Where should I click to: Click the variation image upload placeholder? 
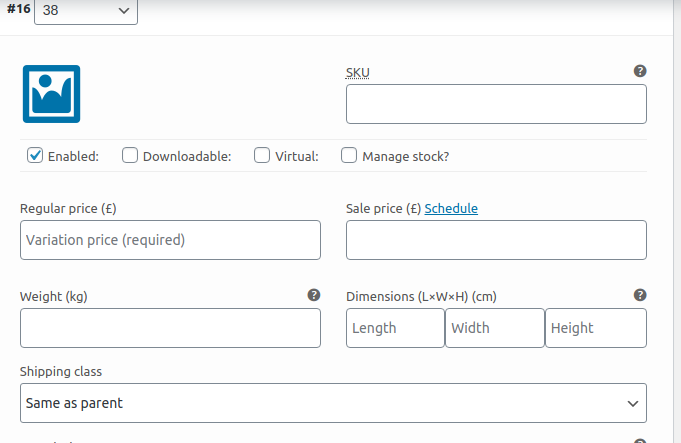[x=51, y=94]
